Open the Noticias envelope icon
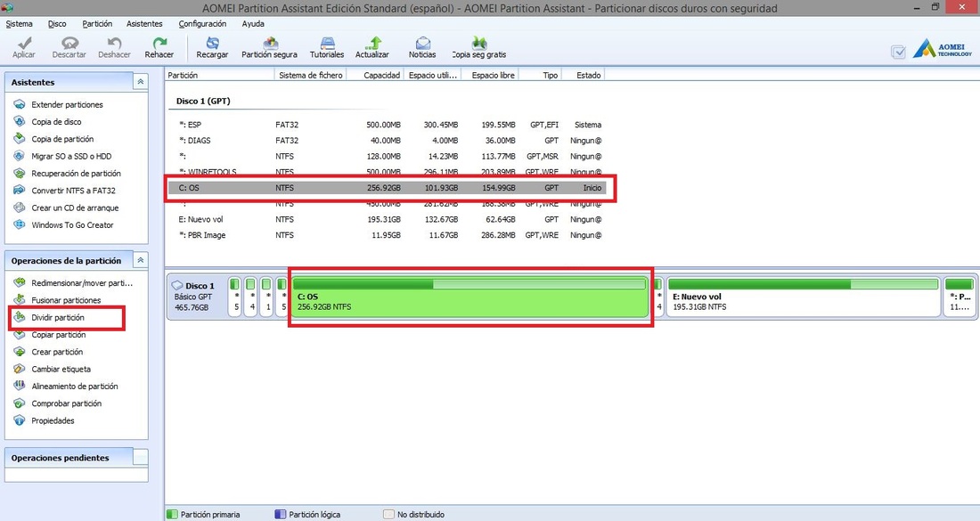980x521 pixels. pos(423,43)
